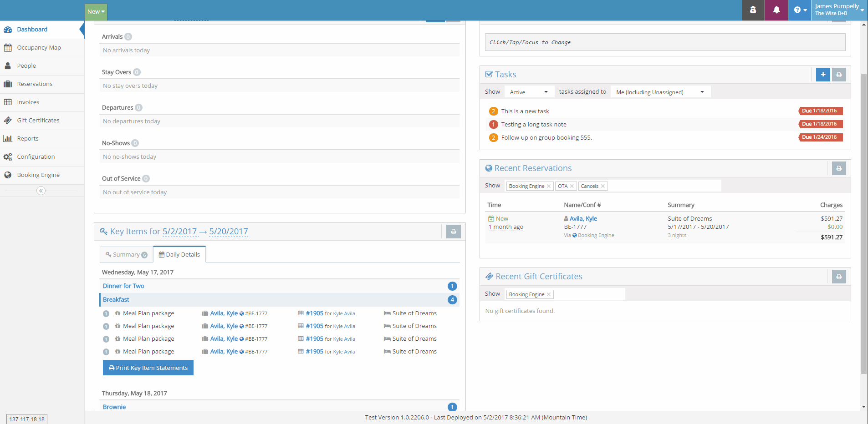Click Suite of Dreams in first Meal Plan row
The width and height of the screenshot is (868, 424).
[x=414, y=313]
